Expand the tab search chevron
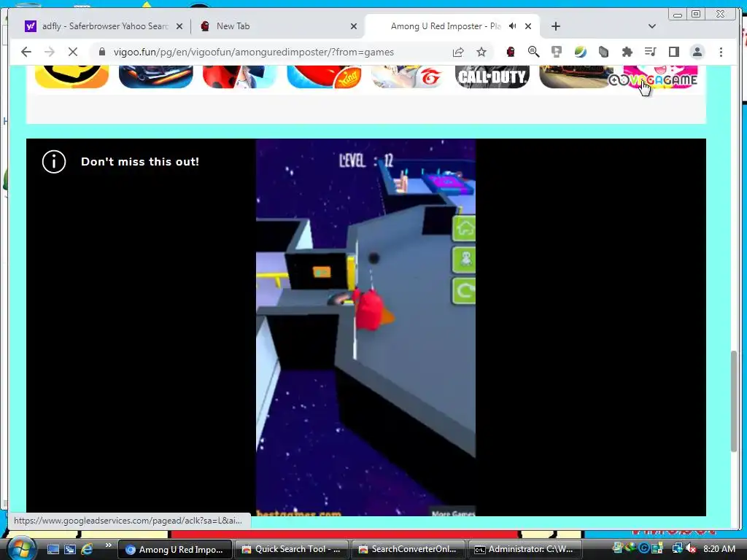Image resolution: width=747 pixels, height=560 pixels. [x=652, y=26]
